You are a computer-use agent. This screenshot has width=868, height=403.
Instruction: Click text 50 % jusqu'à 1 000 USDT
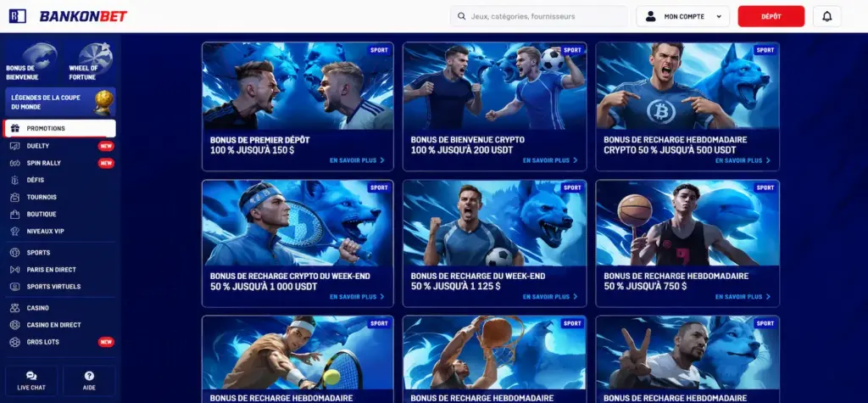coord(264,287)
